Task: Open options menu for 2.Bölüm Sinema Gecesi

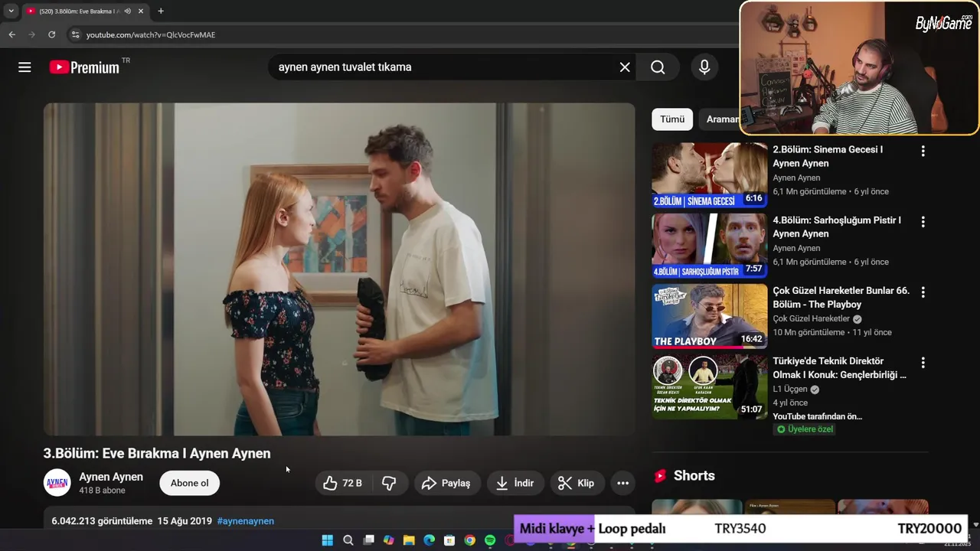Action: point(923,152)
